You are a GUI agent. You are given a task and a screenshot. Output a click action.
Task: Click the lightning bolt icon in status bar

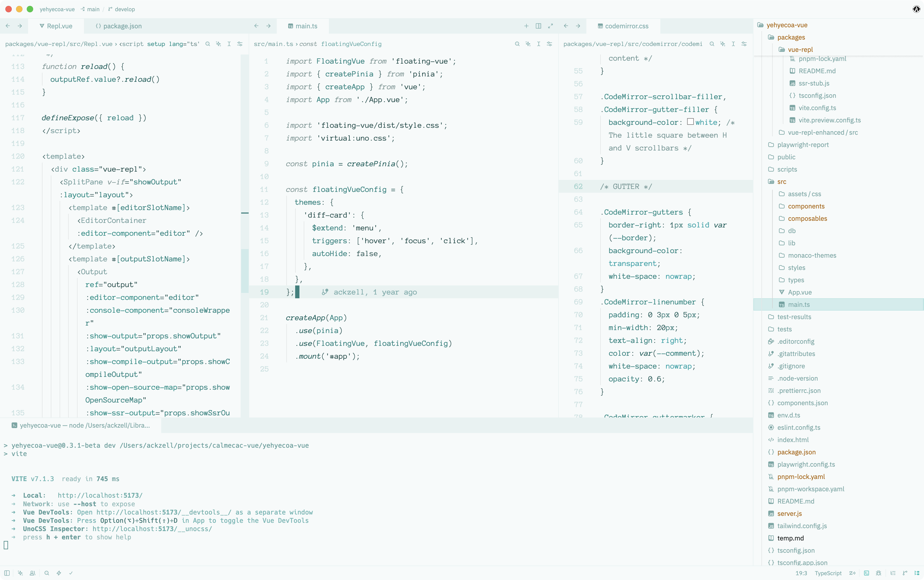pos(59,573)
